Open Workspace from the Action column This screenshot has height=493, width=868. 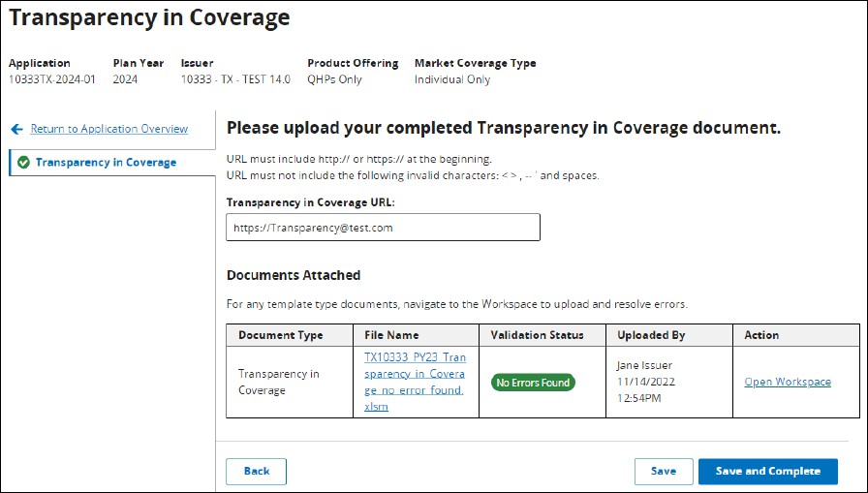[x=787, y=382]
